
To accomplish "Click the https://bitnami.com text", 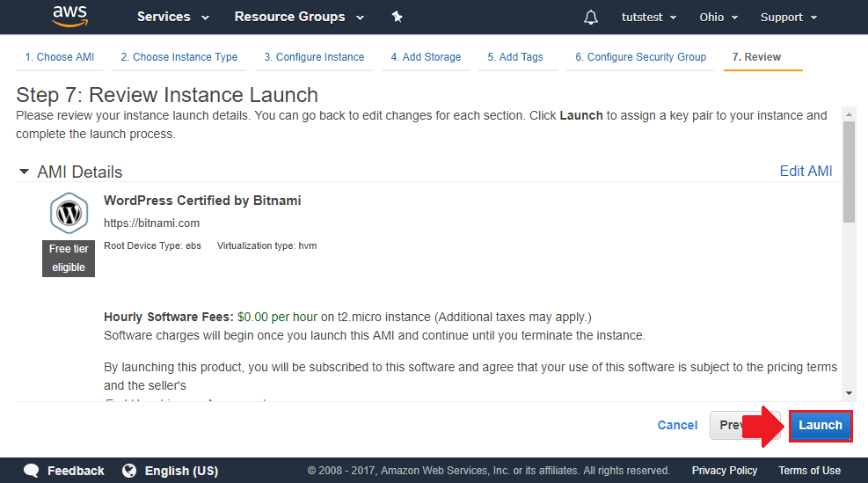I will [151, 223].
